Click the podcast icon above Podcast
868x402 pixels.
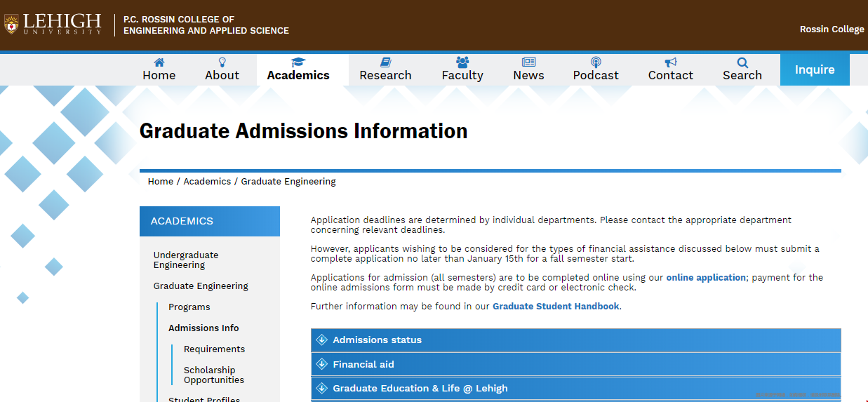click(596, 62)
